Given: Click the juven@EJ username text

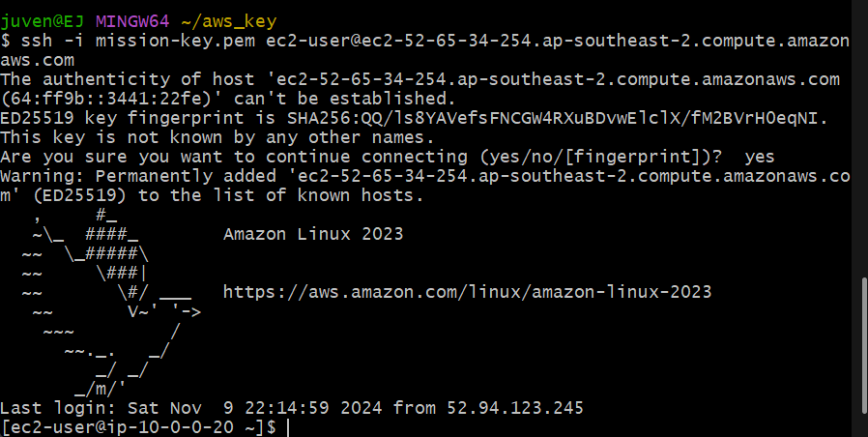Looking at the screenshot, I should (43, 20).
